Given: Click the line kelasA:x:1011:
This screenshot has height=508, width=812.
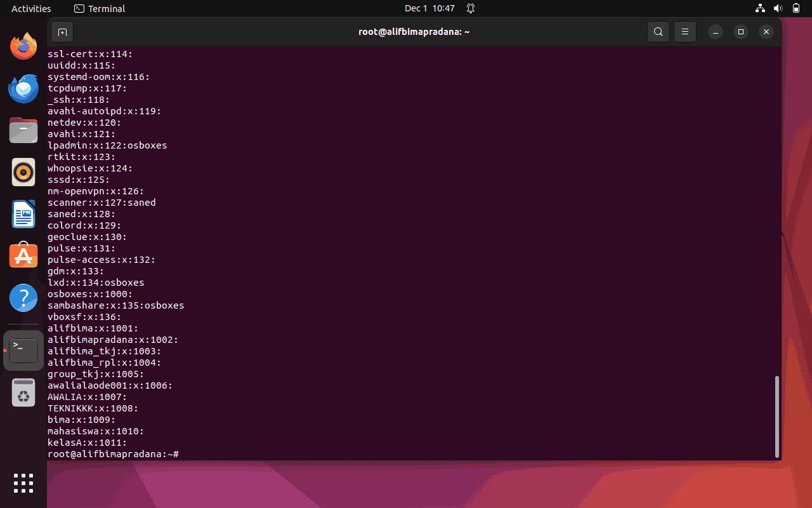Looking at the screenshot, I should pos(88,443).
